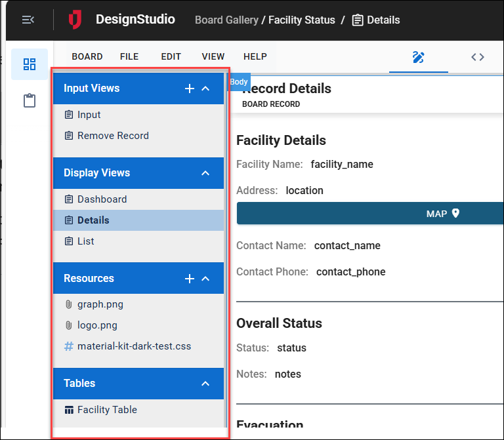Open the BOARD menu

point(87,57)
